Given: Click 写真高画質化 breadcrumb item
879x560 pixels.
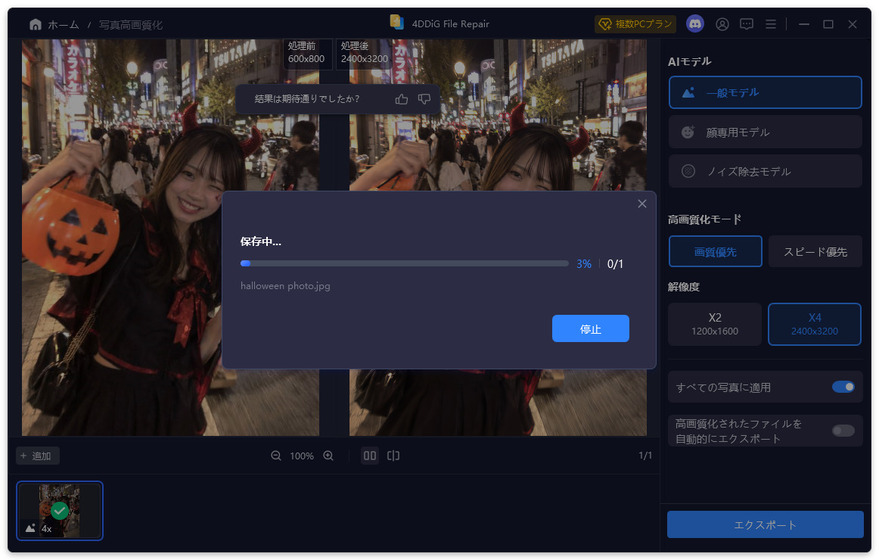Looking at the screenshot, I should tap(131, 25).
